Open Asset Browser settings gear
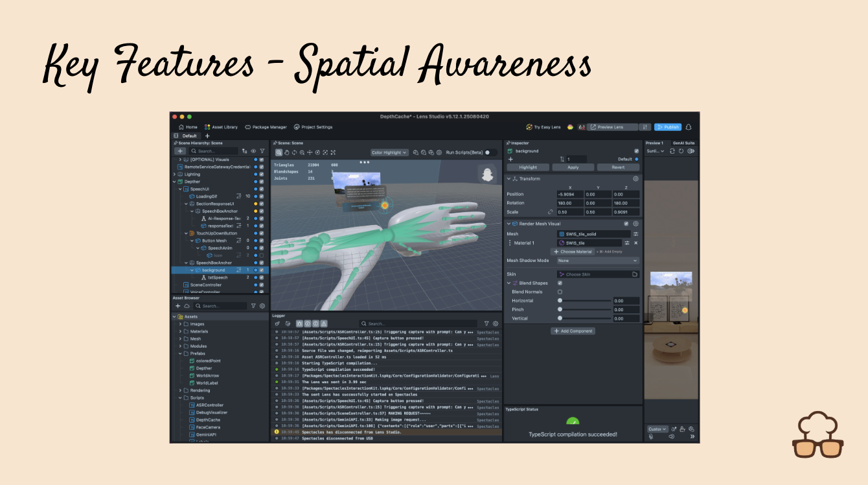This screenshot has height=485, width=868. point(262,305)
